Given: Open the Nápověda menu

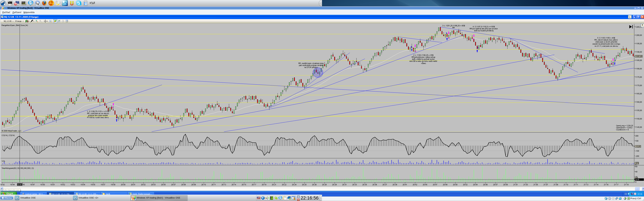Looking at the screenshot, I should pos(29,12).
